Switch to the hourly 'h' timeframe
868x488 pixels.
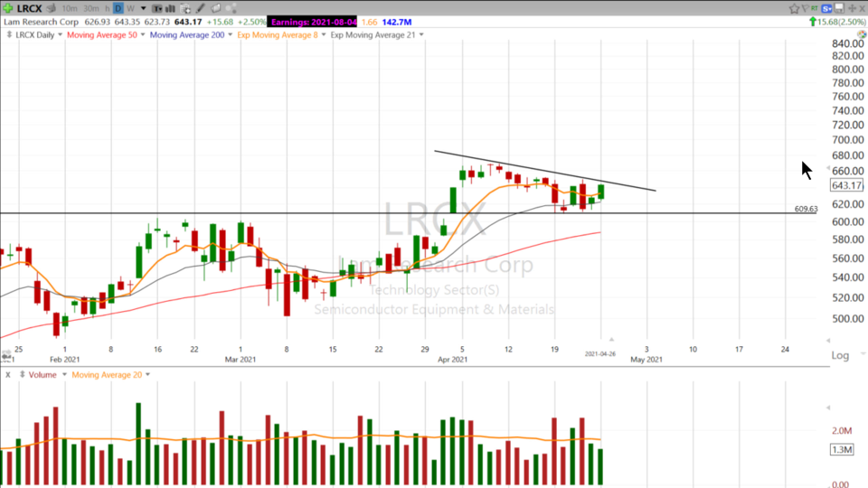tap(108, 8)
